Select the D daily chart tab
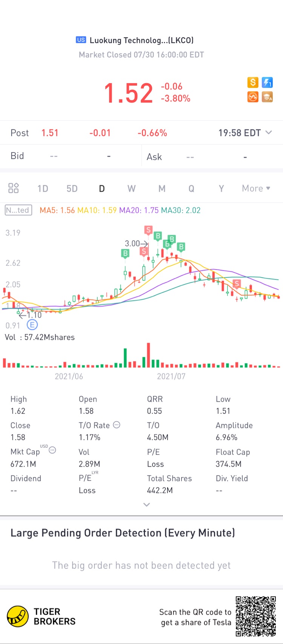Image resolution: width=283 pixels, height=644 pixels. pos(102,188)
